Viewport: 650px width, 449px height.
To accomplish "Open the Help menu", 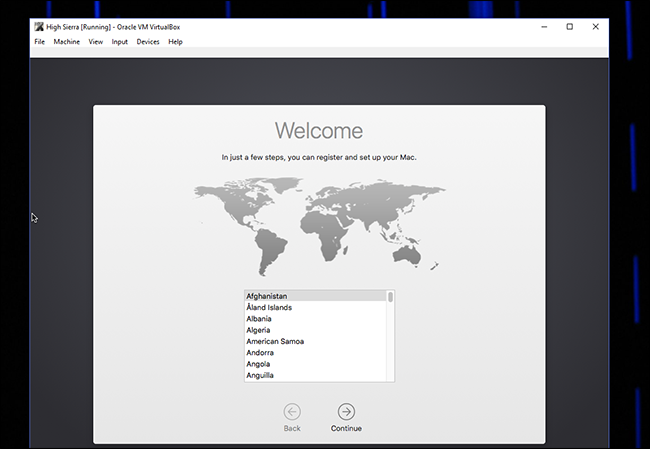I will pos(175,42).
